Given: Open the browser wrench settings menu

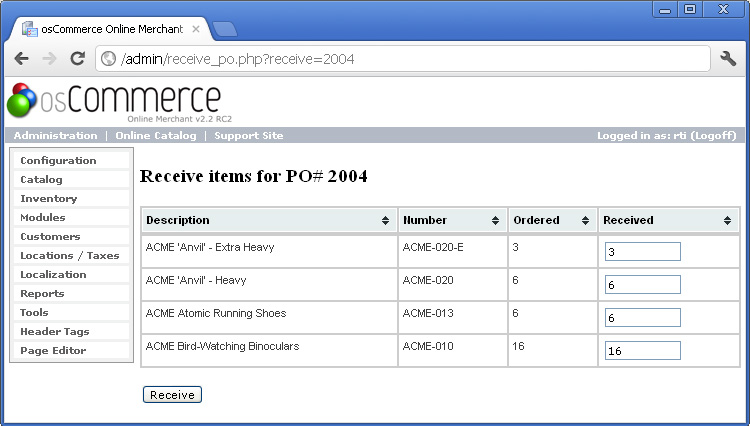Looking at the screenshot, I should [x=728, y=58].
